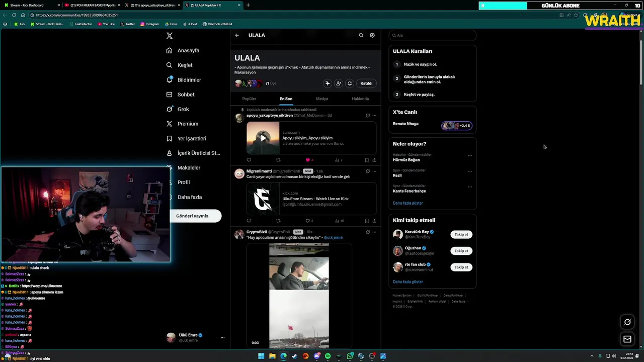The image size is (644, 362).
Task: Open Yer İşaretleri bookmarks
Action: (x=186, y=138)
